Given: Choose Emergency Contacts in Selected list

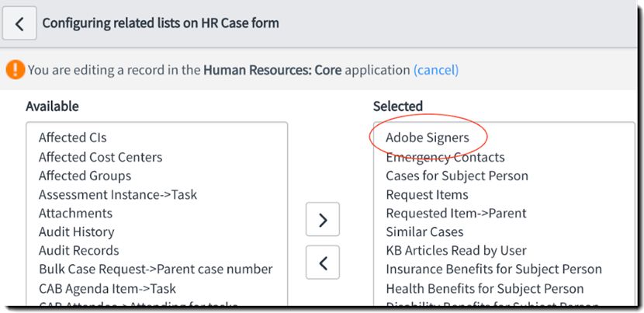Looking at the screenshot, I should tap(445, 157).
